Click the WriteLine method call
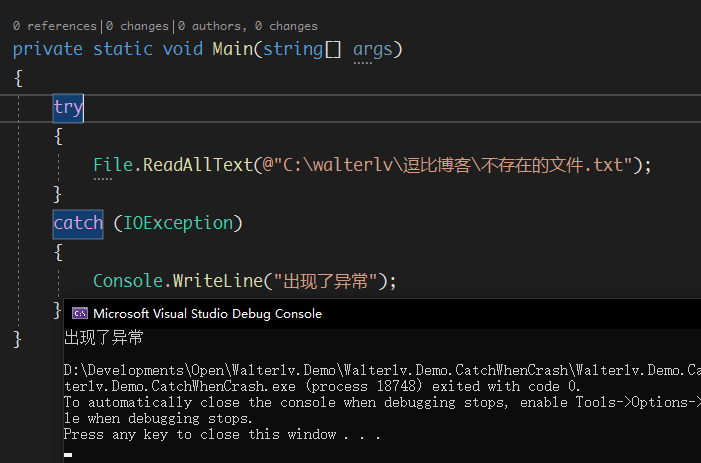The width and height of the screenshot is (701, 463). (208, 281)
